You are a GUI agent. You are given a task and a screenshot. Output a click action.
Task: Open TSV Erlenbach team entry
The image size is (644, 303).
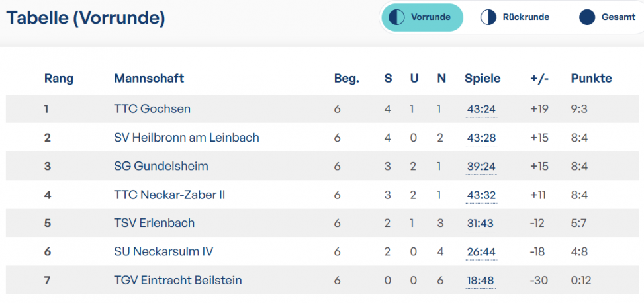point(154,223)
